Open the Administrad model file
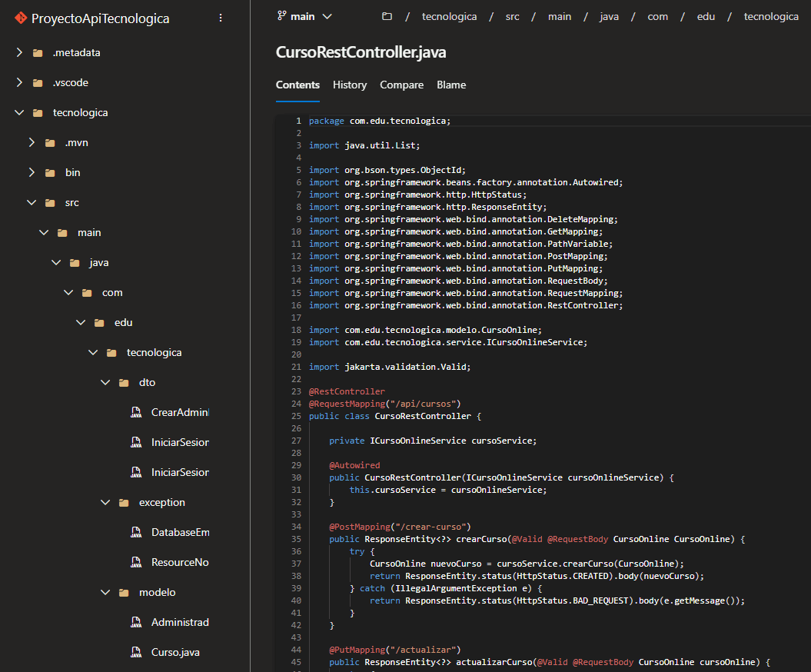The image size is (811, 672). [x=180, y=622]
